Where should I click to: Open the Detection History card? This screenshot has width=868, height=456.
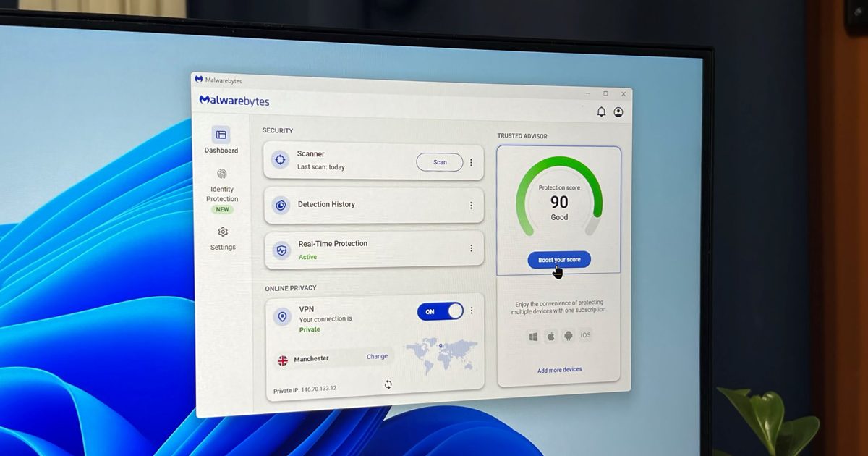click(373, 206)
